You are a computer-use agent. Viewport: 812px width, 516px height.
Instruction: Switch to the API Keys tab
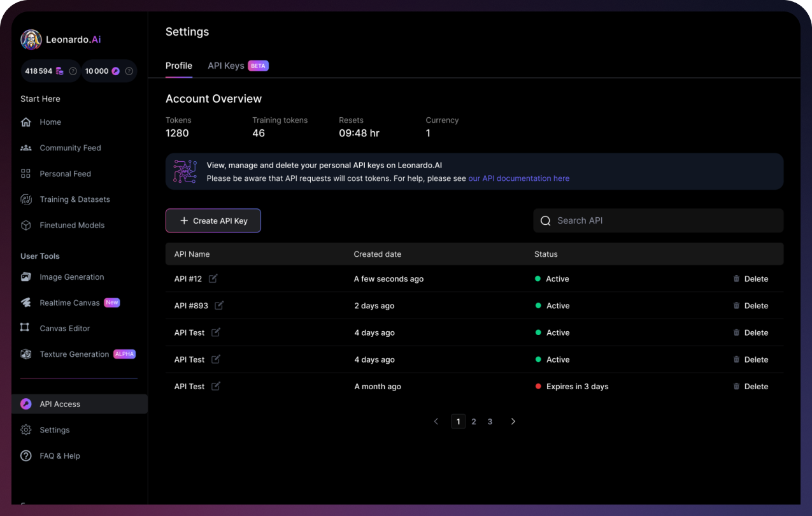(x=226, y=66)
